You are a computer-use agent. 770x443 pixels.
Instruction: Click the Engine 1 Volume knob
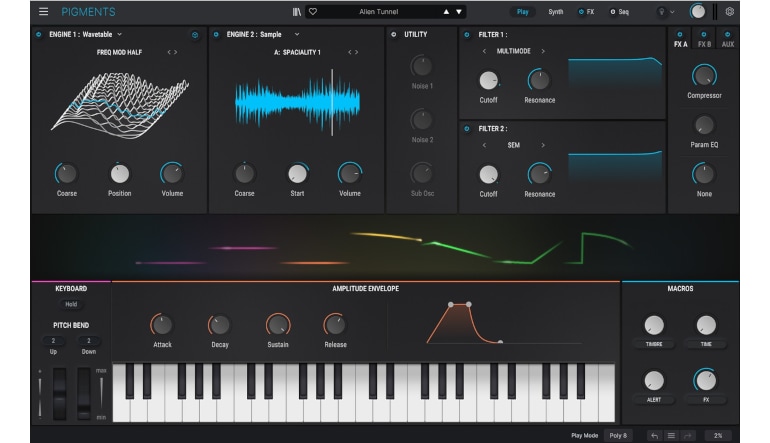(x=172, y=174)
